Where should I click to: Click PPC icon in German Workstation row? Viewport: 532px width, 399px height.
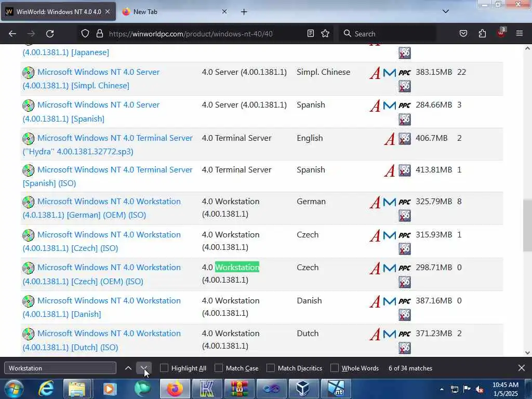(404, 202)
